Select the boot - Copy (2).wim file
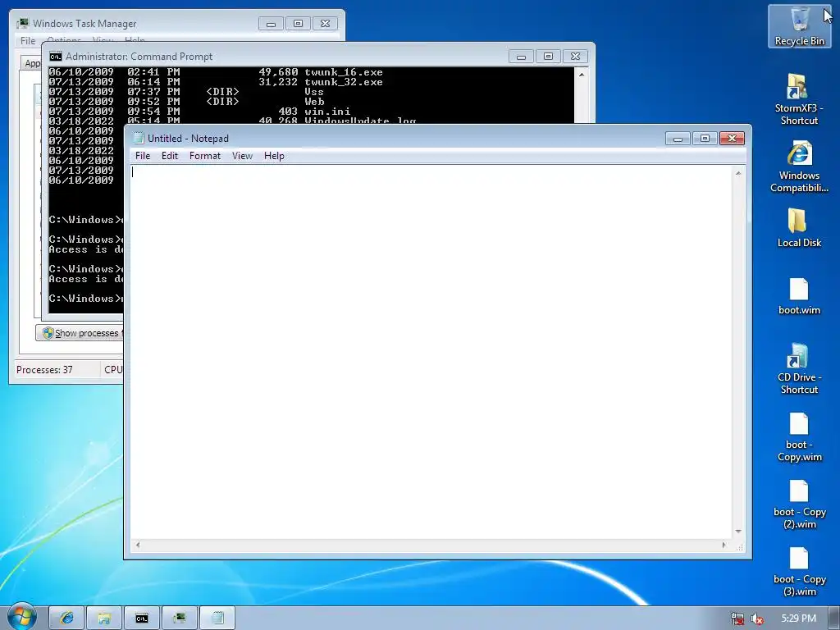This screenshot has width=840, height=630. point(799,504)
